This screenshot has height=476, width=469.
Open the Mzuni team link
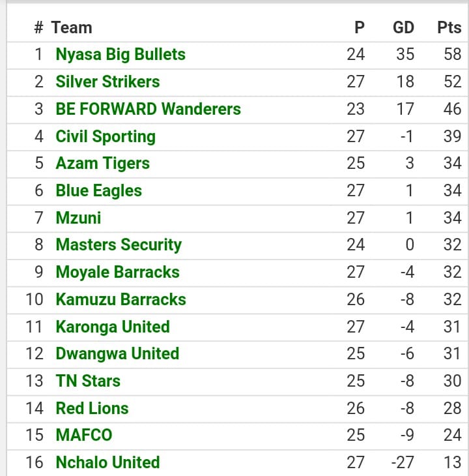(x=79, y=218)
